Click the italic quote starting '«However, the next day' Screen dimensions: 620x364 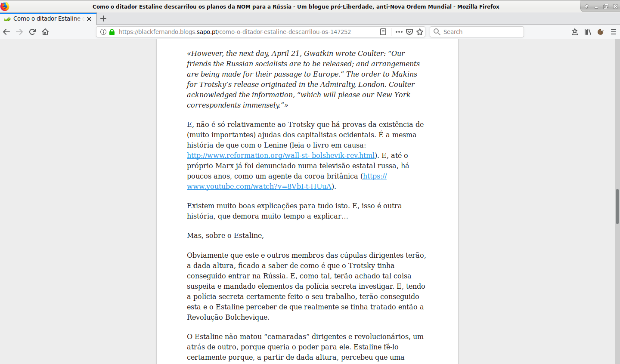tap(303, 79)
